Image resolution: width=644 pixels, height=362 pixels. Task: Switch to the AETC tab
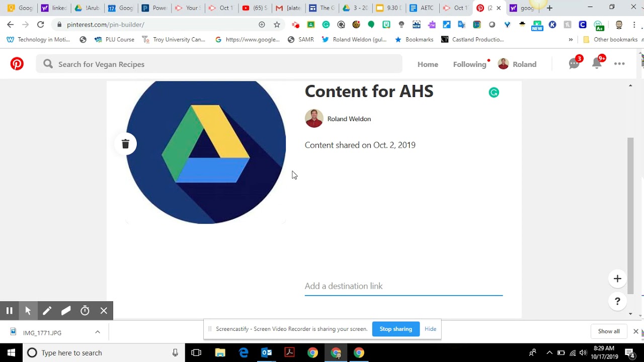[x=421, y=8]
